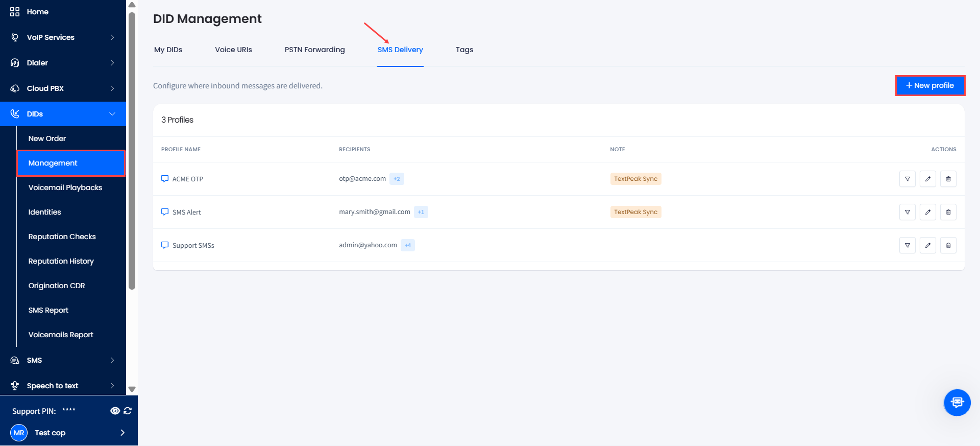
Task: Click message icon beside SMS Alert
Action: click(165, 212)
